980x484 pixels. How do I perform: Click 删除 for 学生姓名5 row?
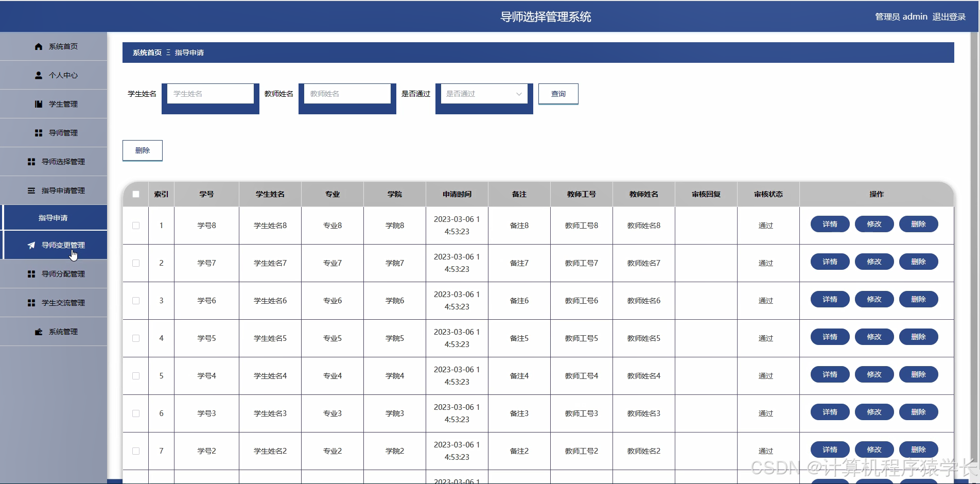[919, 337]
